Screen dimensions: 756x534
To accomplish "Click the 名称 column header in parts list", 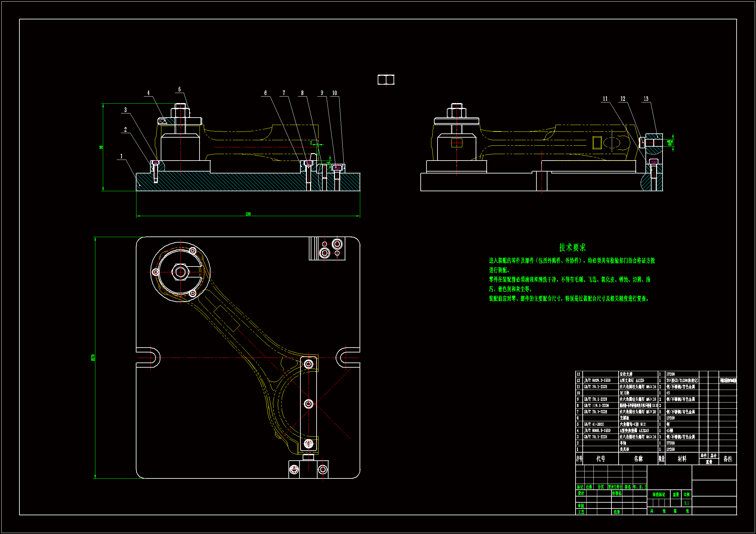I will [x=638, y=459].
